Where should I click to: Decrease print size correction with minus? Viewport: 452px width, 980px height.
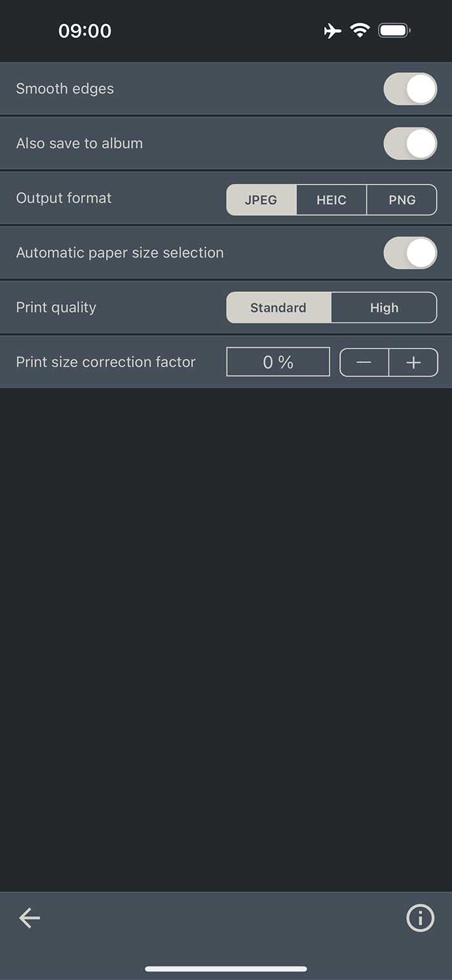(x=364, y=362)
